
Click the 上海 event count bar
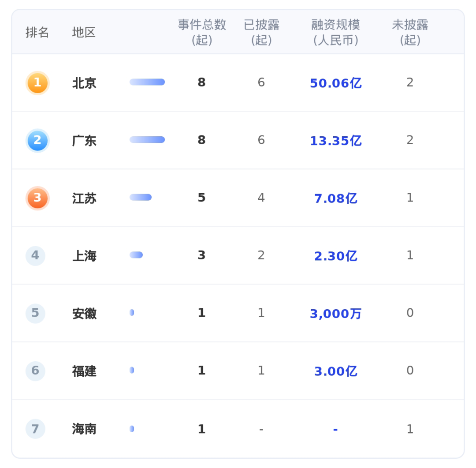(136, 255)
